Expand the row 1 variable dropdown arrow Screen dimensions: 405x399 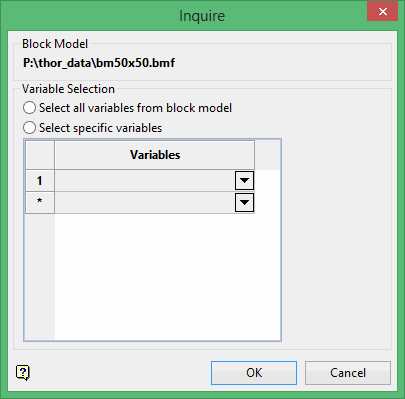(244, 180)
